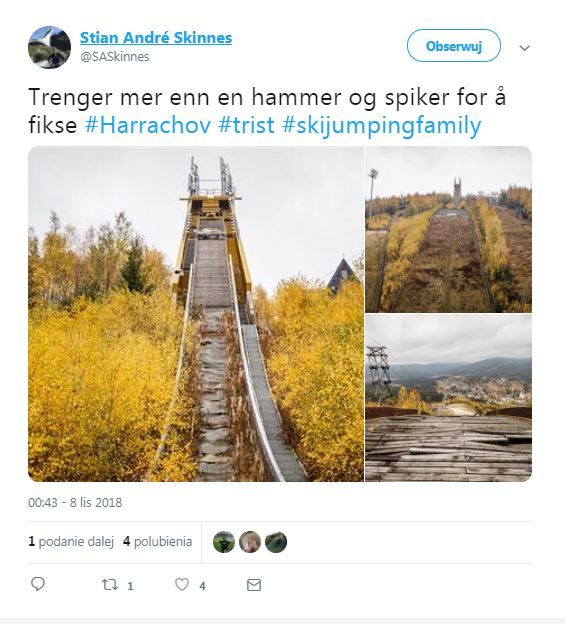
Task: Open Stian André Skinnes name link
Action: tap(156, 38)
